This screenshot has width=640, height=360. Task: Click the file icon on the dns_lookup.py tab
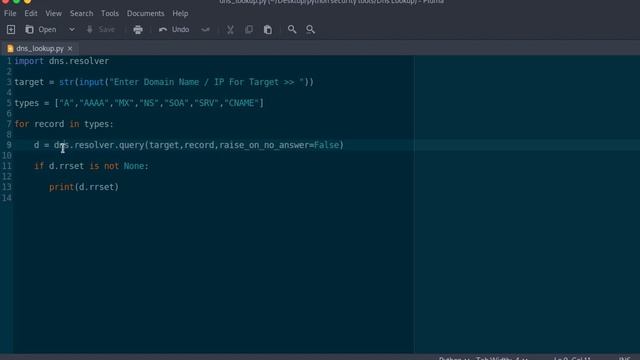pos(10,49)
